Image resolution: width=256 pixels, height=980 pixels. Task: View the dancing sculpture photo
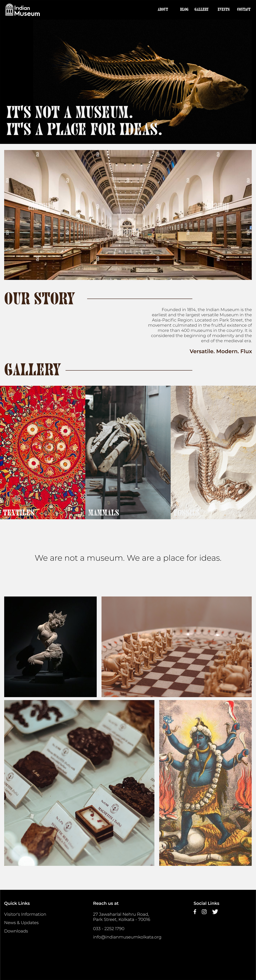(x=50, y=646)
